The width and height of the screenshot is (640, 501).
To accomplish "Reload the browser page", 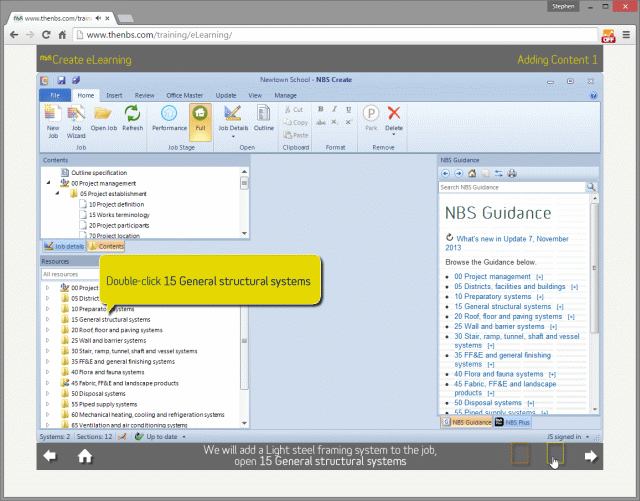I will pos(46,35).
